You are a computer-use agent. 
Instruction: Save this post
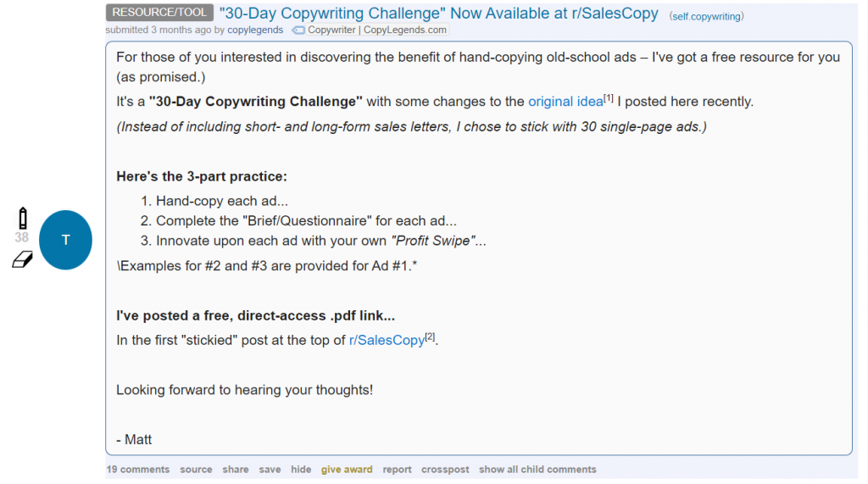point(270,469)
